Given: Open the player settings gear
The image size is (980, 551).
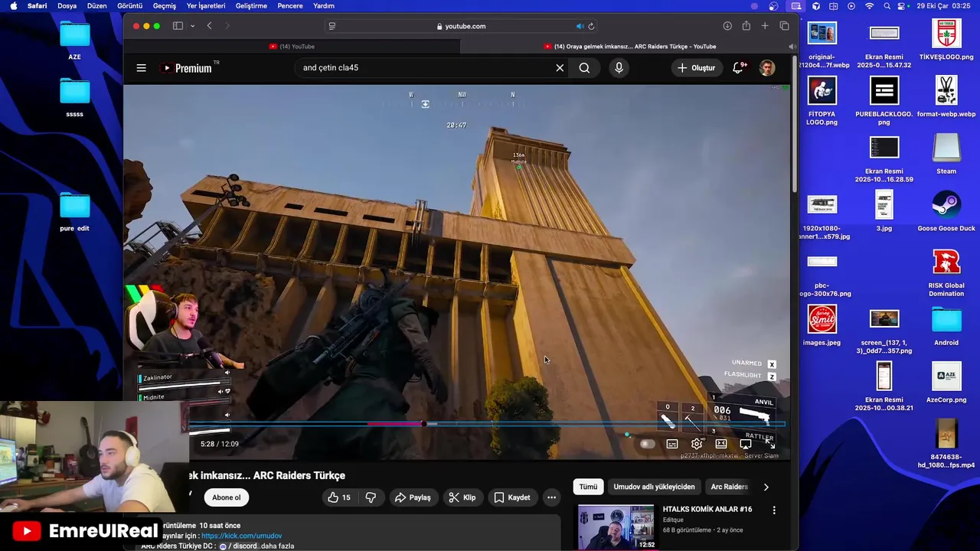Looking at the screenshot, I should tap(697, 444).
